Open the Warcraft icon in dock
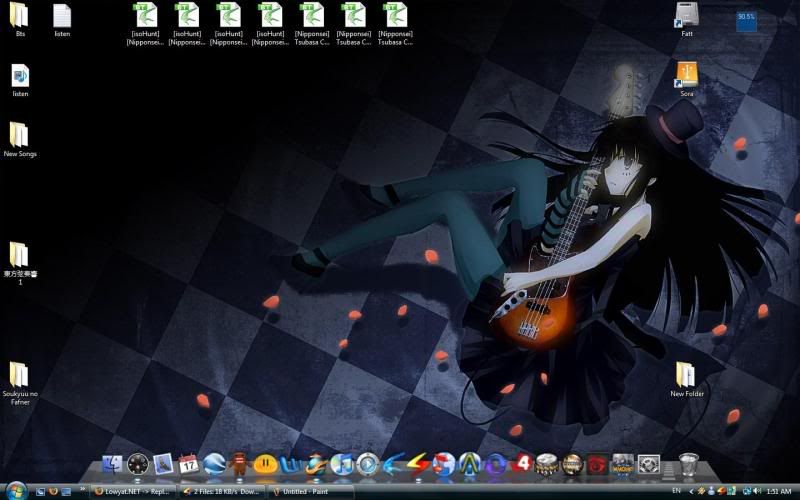The width and height of the screenshot is (800, 500). pyautogui.click(x=624, y=464)
